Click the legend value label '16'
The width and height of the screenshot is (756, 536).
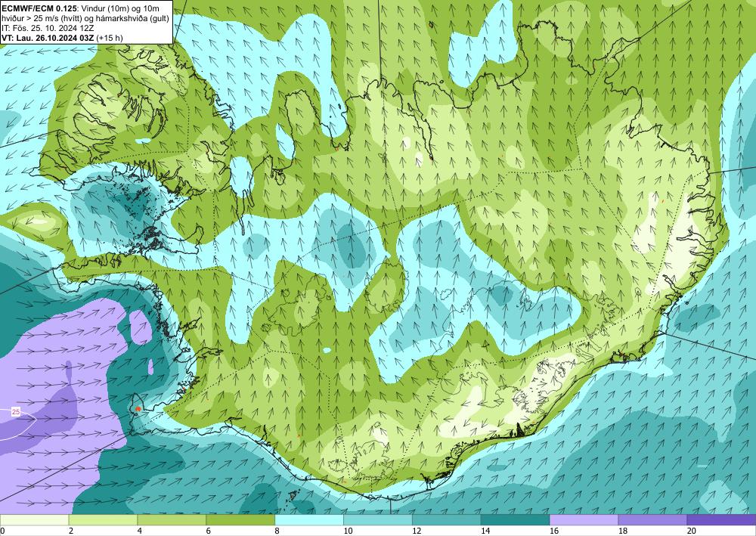(554, 531)
